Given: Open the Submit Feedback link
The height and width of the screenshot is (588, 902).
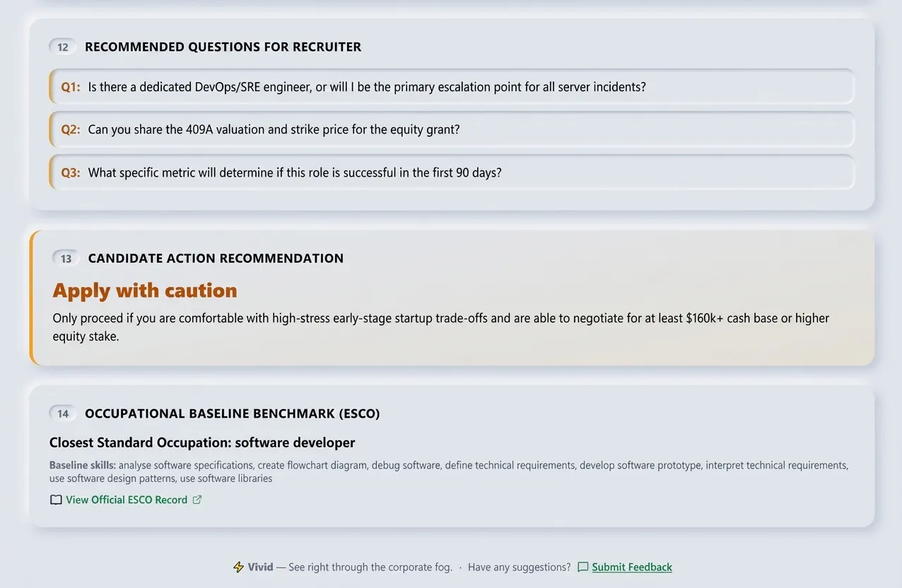Looking at the screenshot, I should [632, 567].
